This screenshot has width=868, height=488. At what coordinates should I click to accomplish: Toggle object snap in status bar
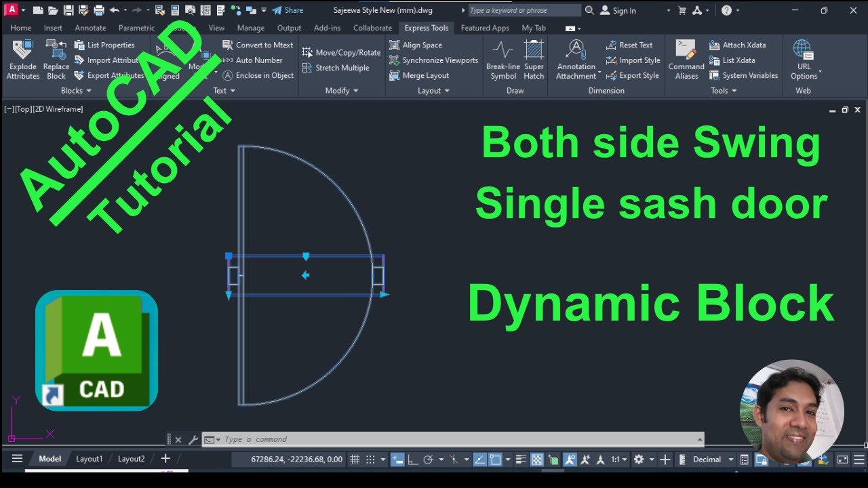pos(496,460)
